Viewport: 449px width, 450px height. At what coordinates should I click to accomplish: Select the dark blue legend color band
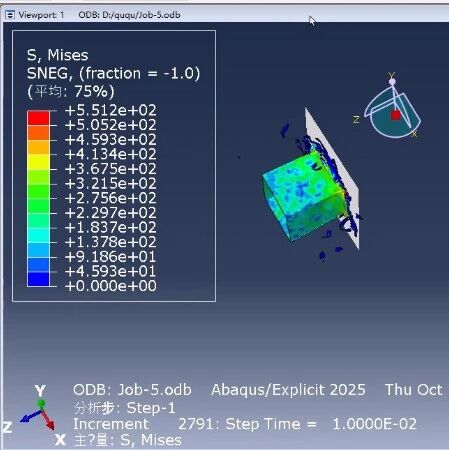click(x=38, y=279)
